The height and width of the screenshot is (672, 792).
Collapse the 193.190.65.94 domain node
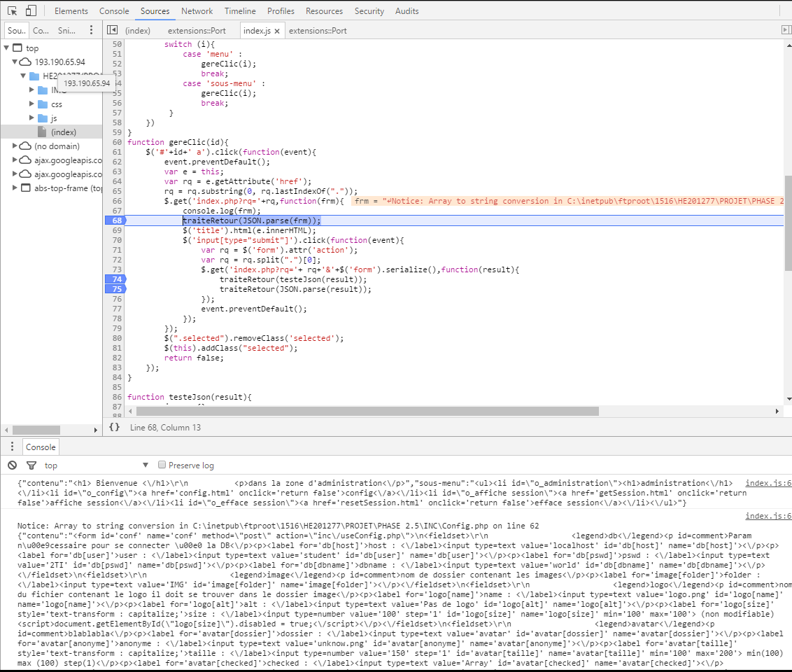[15, 62]
